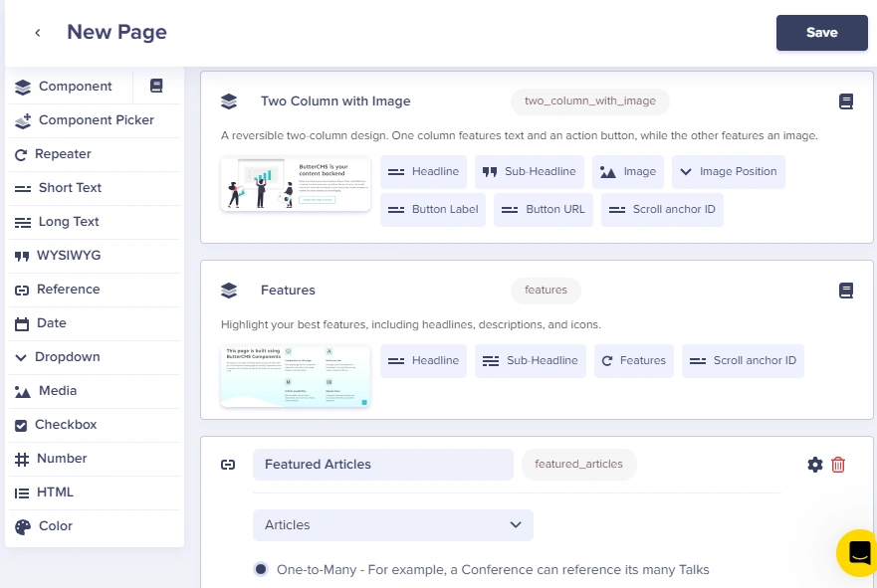Click the two_column_with_image slug tag
Screen dimensions: 877x588
[590, 101]
